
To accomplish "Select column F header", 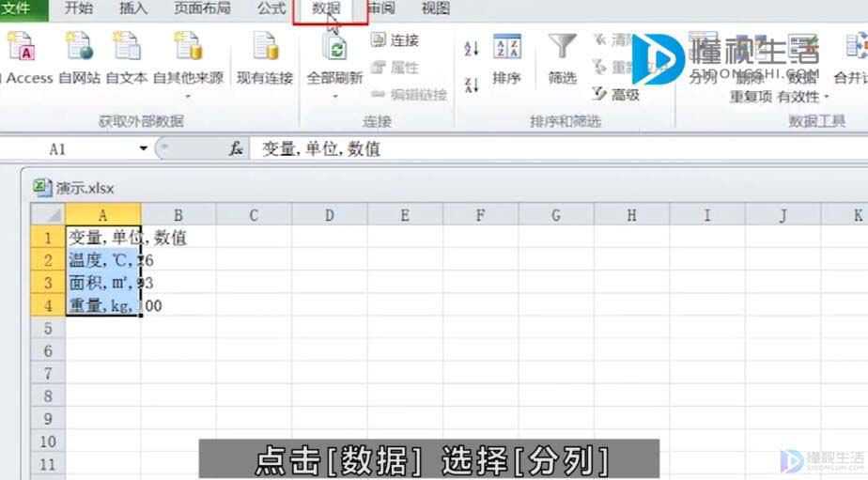I will pyautogui.click(x=481, y=214).
